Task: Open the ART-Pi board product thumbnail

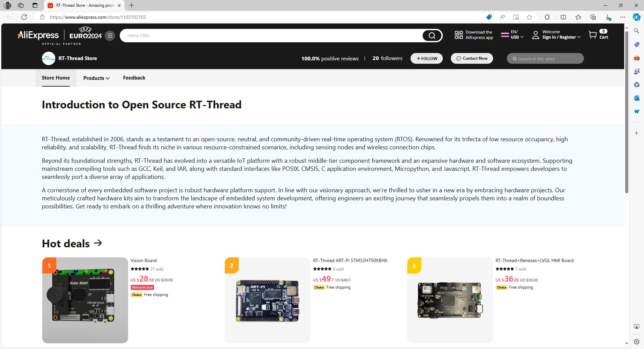Action: 267,300
